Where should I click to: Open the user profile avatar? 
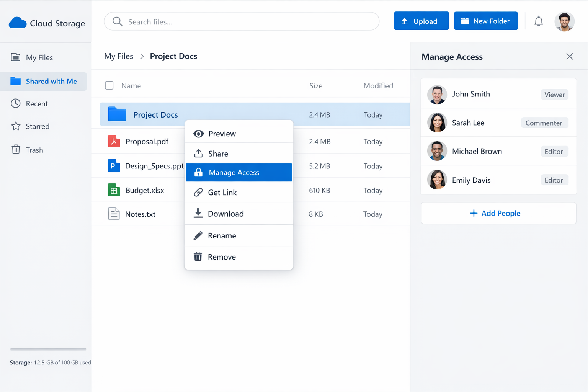[564, 21]
